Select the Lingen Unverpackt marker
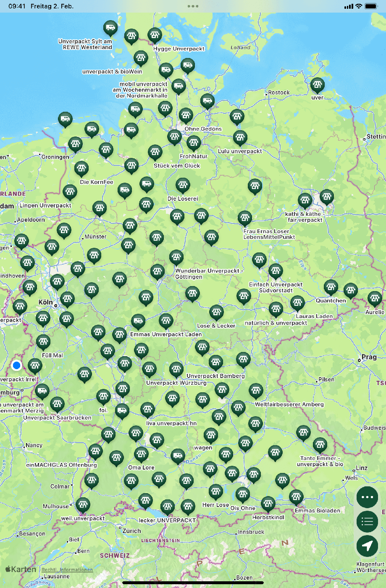 coord(70,192)
